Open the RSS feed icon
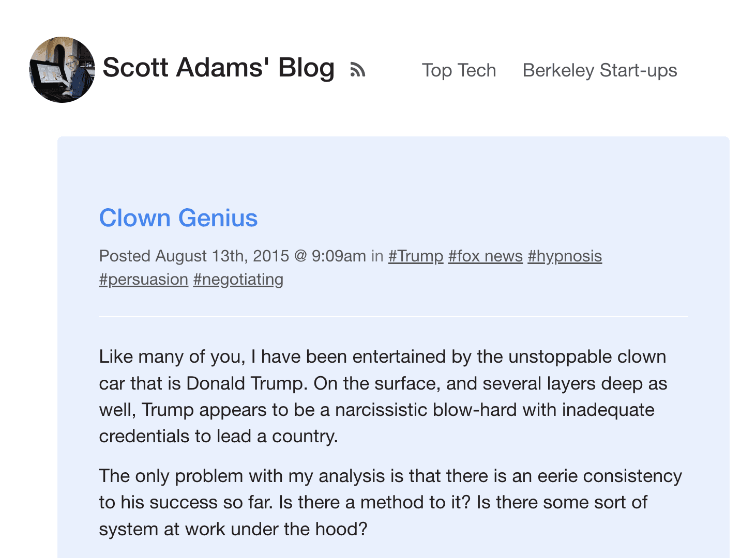756x558 pixels. 358,70
